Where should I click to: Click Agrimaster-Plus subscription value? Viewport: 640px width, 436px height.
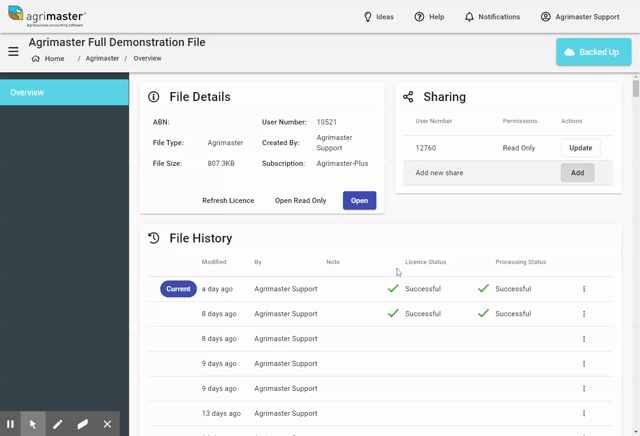tap(342, 163)
